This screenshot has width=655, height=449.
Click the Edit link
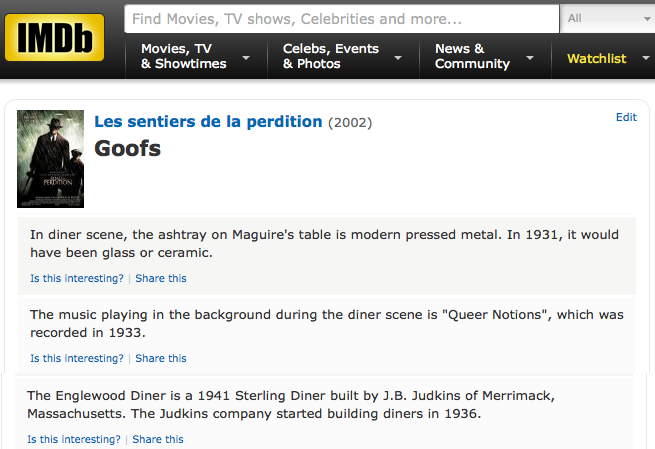[x=626, y=117]
